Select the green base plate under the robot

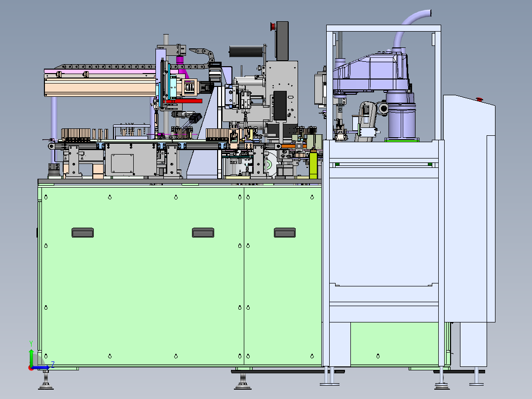point(402,140)
